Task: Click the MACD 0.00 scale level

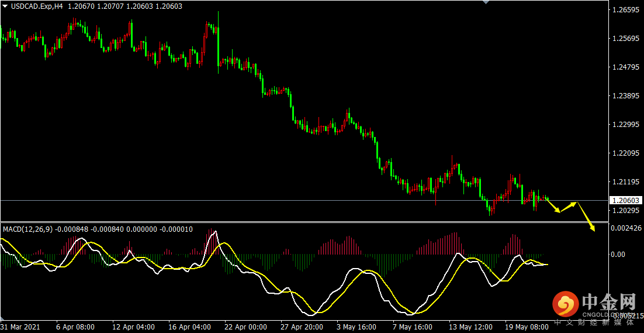Action: (619, 255)
